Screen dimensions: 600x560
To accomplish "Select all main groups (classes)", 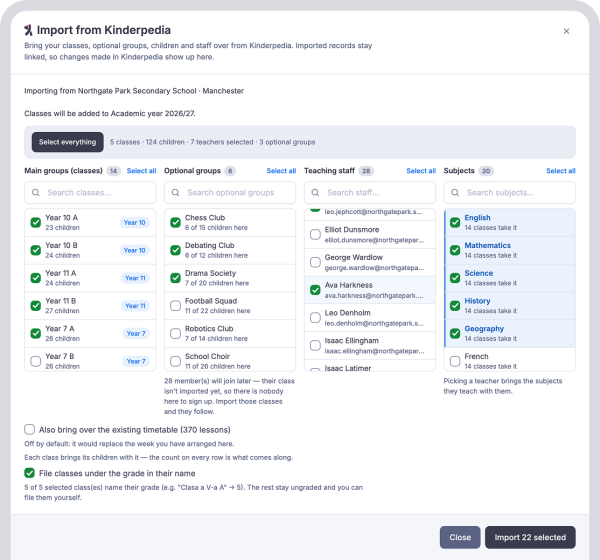I will 141,171.
